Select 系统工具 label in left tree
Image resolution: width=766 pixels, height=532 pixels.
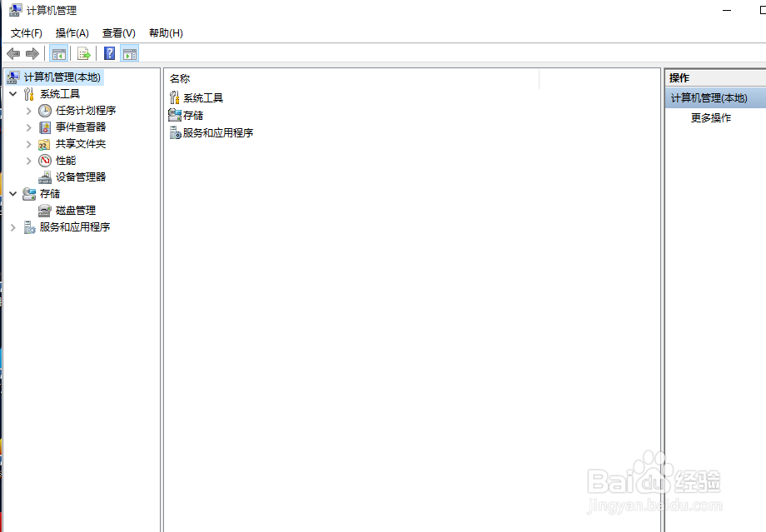60,94
